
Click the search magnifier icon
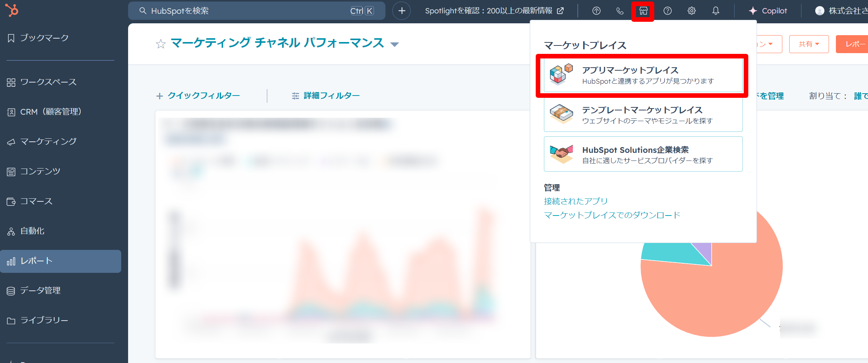tap(143, 11)
